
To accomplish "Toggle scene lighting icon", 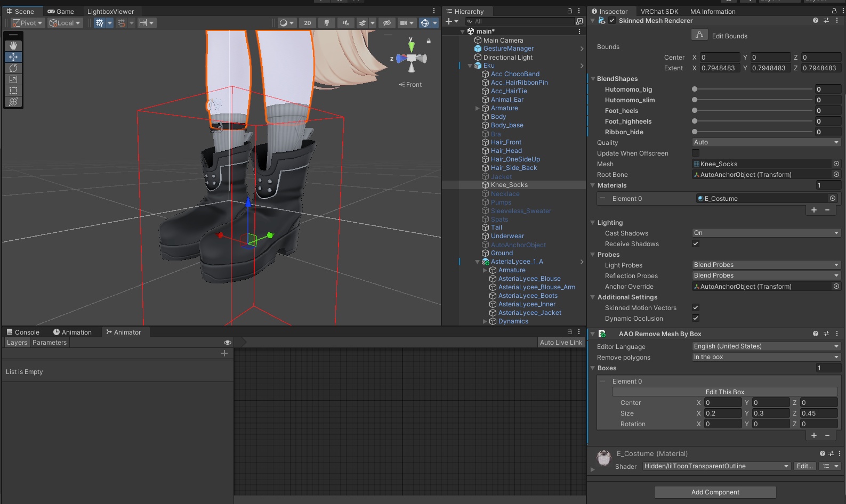I will pyautogui.click(x=326, y=23).
